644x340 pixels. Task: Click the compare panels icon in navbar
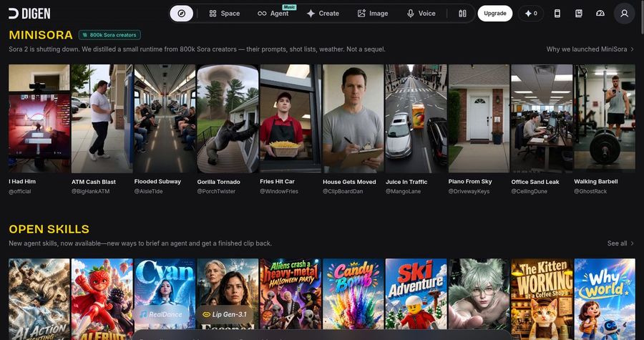coord(462,14)
